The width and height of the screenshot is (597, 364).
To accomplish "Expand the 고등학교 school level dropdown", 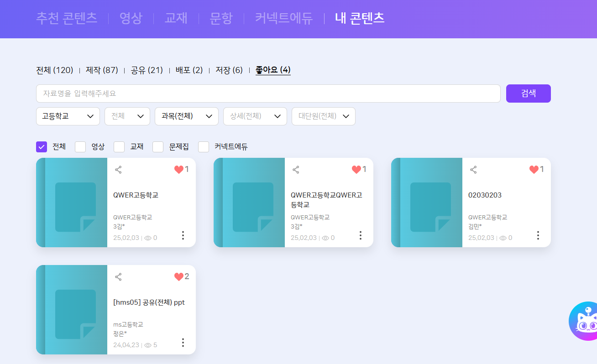I will coord(68,116).
